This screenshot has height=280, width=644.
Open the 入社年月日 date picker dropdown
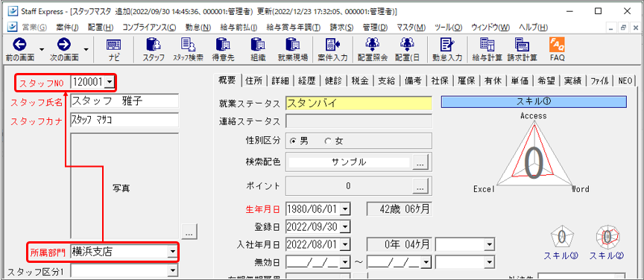click(x=346, y=245)
